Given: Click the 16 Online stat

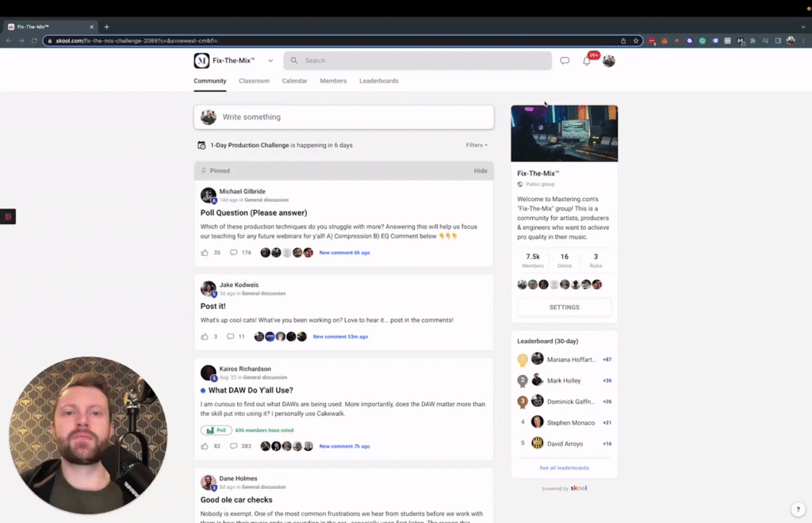Looking at the screenshot, I should click(564, 260).
